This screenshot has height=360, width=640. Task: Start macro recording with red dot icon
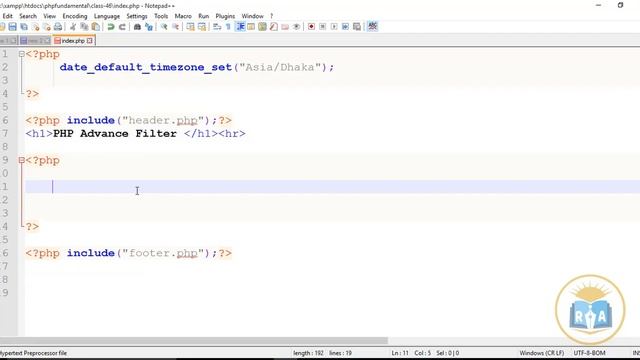click(x=311, y=27)
